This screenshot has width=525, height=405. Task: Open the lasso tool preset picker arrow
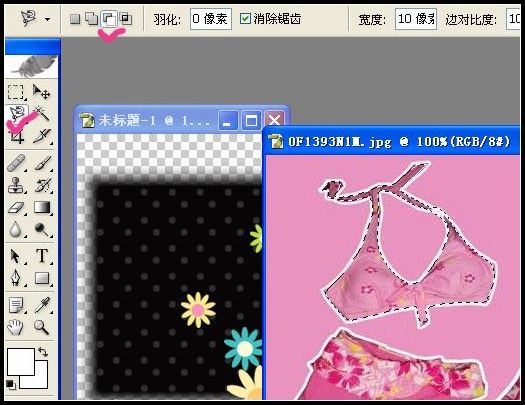click(x=48, y=19)
